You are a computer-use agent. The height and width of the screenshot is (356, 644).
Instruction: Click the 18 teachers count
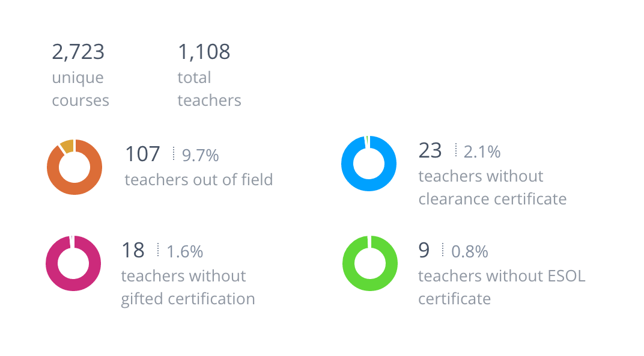[133, 250]
